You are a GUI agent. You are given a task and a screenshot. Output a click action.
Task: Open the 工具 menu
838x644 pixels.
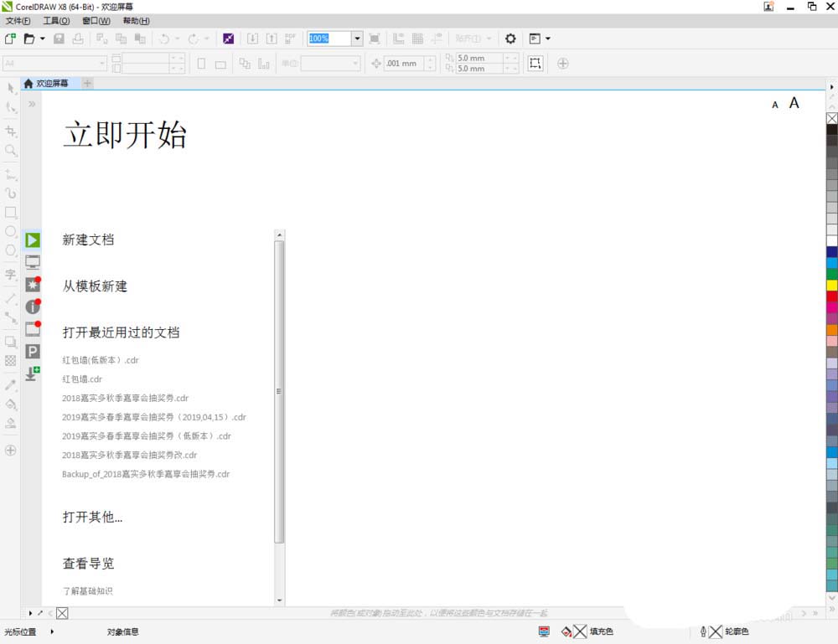56,21
